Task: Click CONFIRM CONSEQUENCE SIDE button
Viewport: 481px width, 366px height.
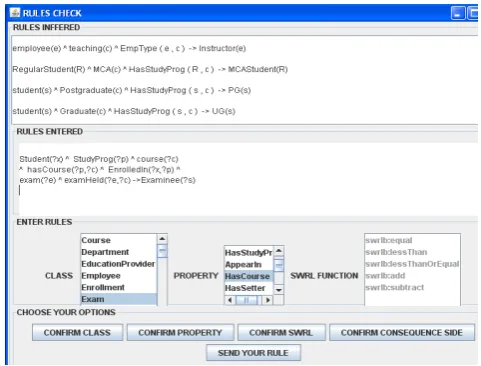Action: click(402, 332)
